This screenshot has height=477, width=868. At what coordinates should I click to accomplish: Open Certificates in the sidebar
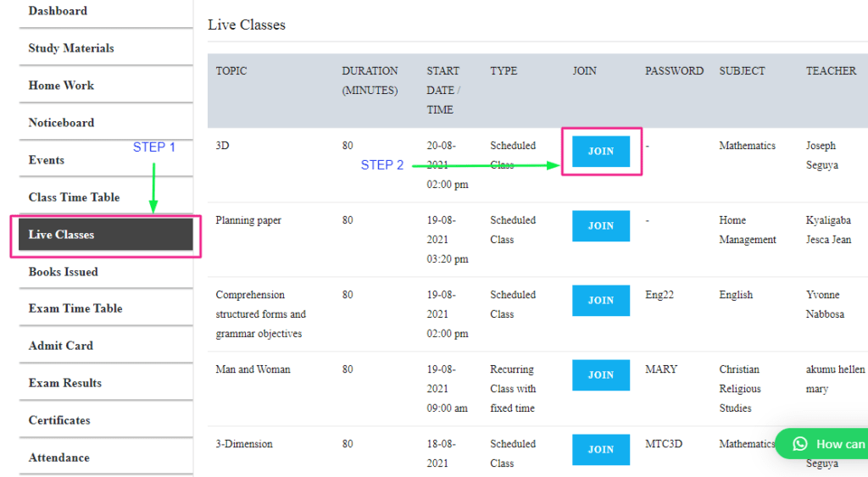point(59,420)
